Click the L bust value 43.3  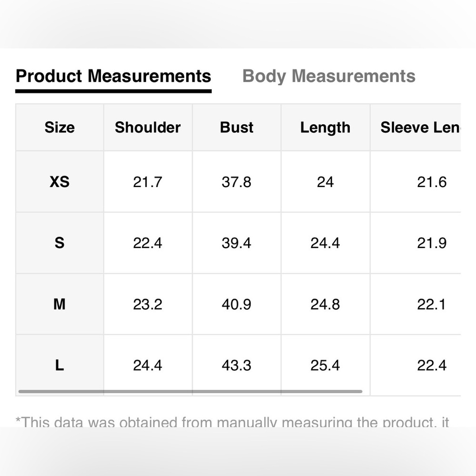click(x=237, y=365)
